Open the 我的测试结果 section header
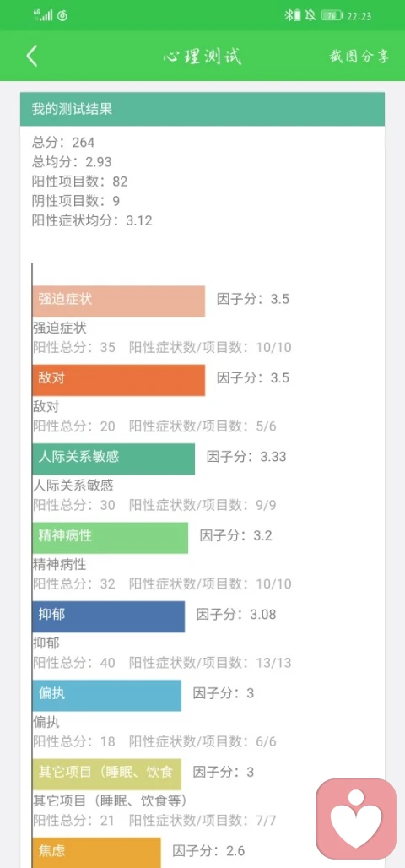Image resolution: width=405 pixels, height=868 pixels. (x=202, y=109)
